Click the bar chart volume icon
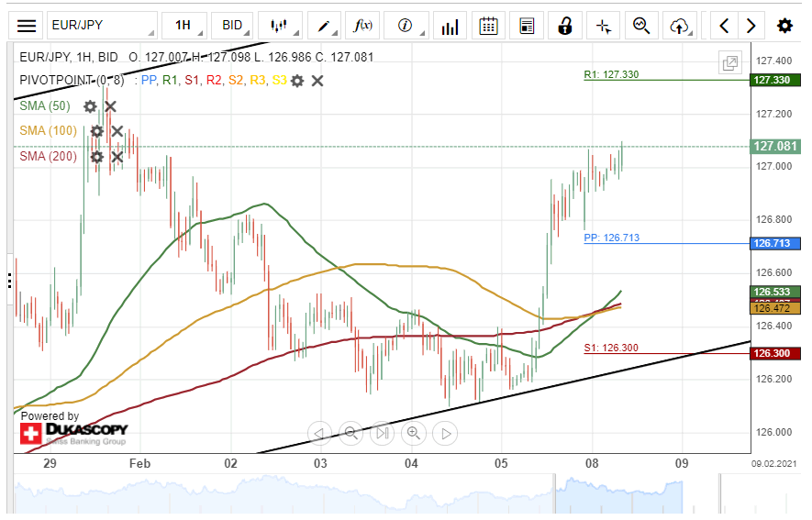This screenshot has width=812, height=520. 450,26
